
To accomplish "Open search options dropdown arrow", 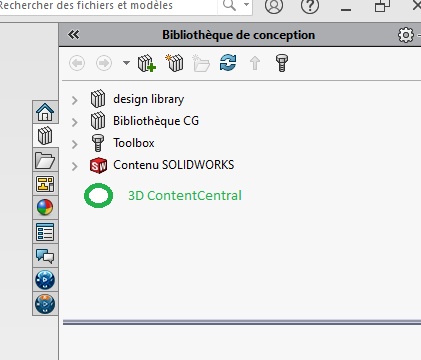I will click(246, 5).
